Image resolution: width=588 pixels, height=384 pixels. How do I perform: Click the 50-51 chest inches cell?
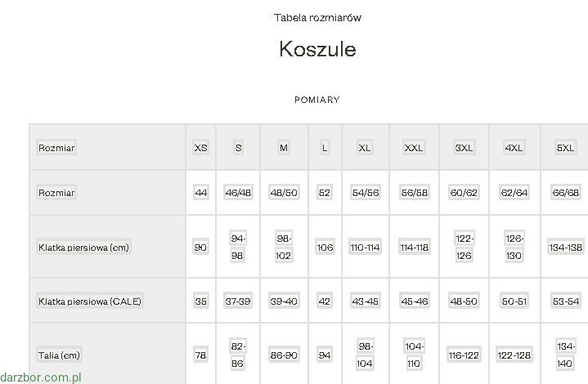[x=514, y=301]
